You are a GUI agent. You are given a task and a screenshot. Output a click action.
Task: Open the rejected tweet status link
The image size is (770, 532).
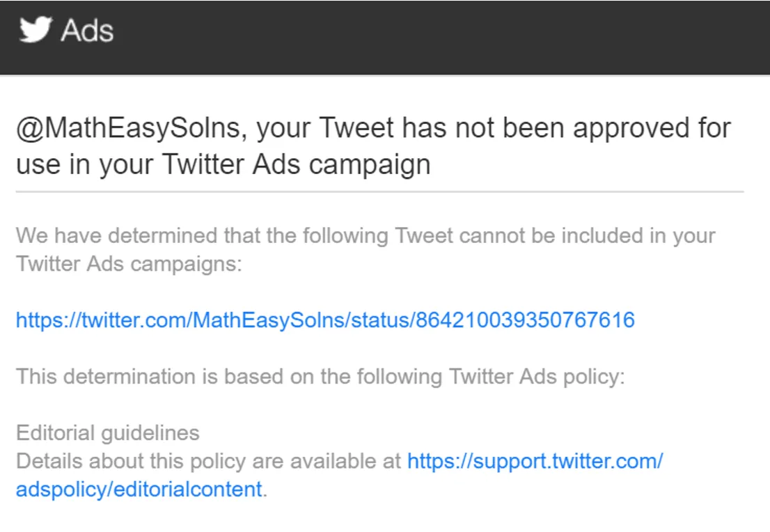coord(325,320)
